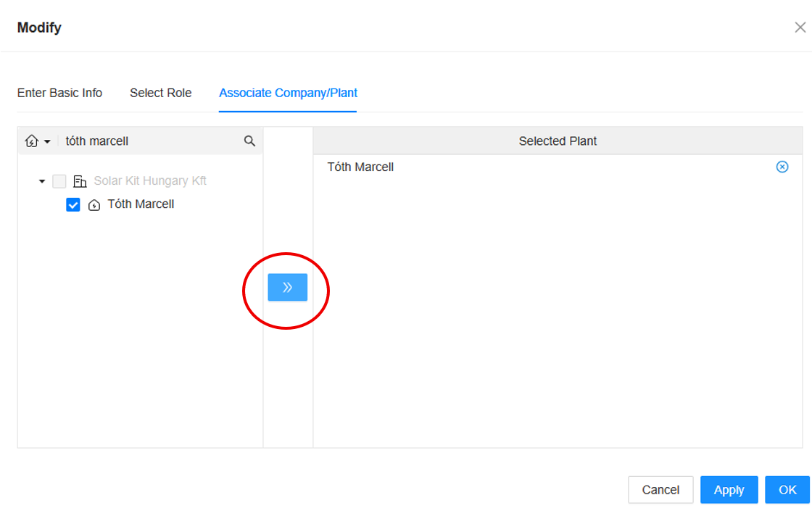
Task: Open the Select Role tab
Action: click(160, 93)
